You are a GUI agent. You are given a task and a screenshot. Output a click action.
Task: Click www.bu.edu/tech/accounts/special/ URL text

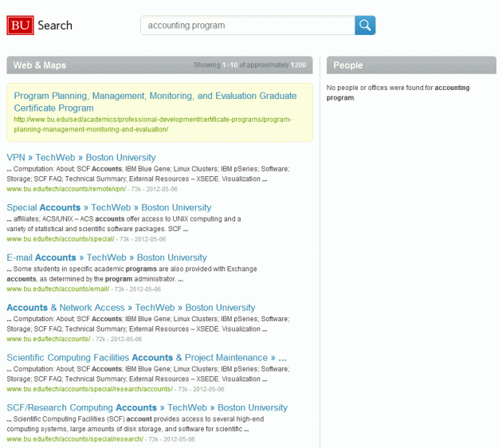61,239
